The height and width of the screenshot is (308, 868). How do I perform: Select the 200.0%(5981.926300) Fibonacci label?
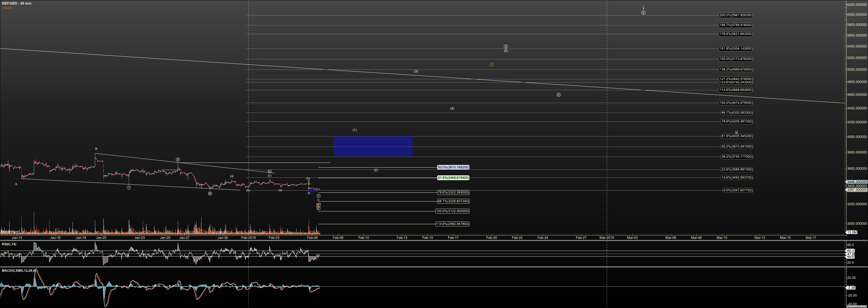pyautogui.click(x=736, y=15)
